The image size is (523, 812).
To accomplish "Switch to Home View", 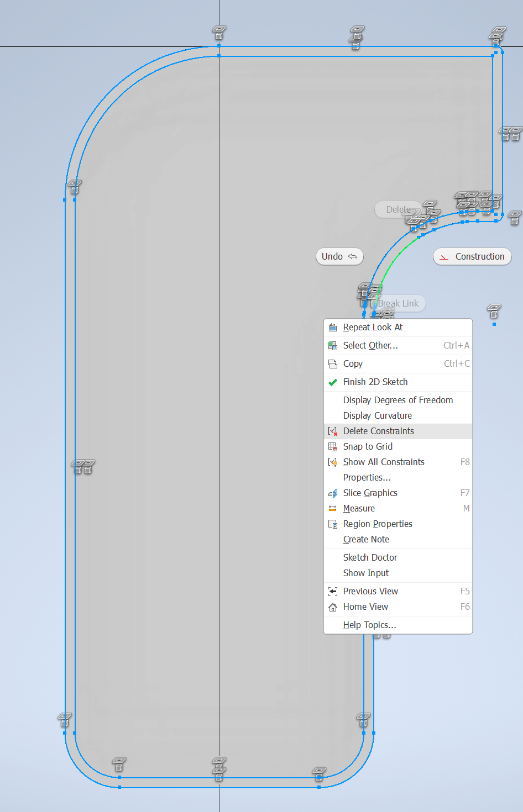I will pos(398,607).
